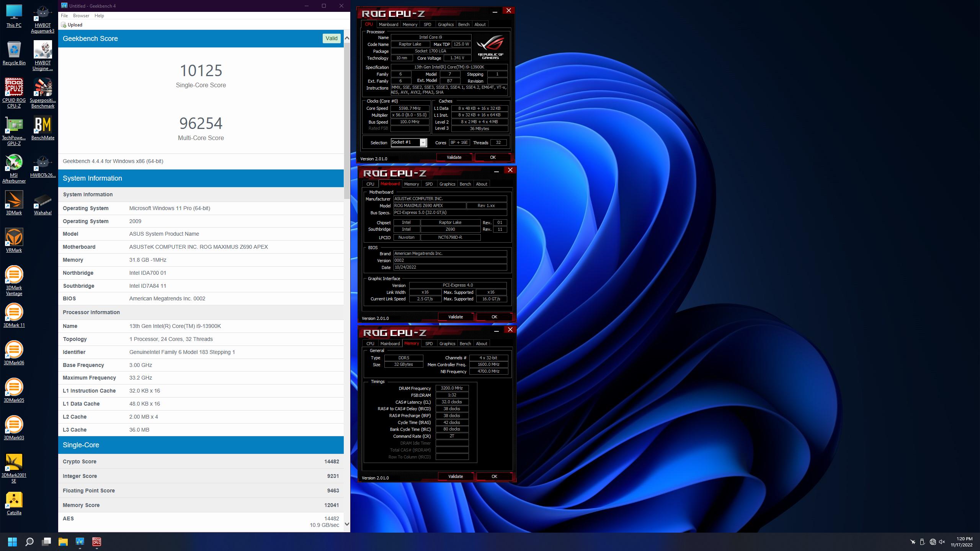Open the Recycle Bin icon
This screenshot has width=980, height=551.
(x=14, y=53)
